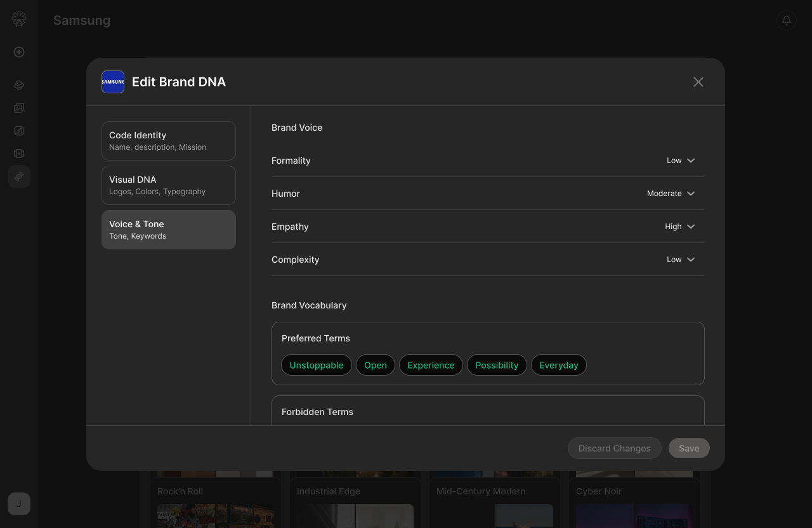
Task: Switch to the Visual DNA tab
Action: coord(169,185)
